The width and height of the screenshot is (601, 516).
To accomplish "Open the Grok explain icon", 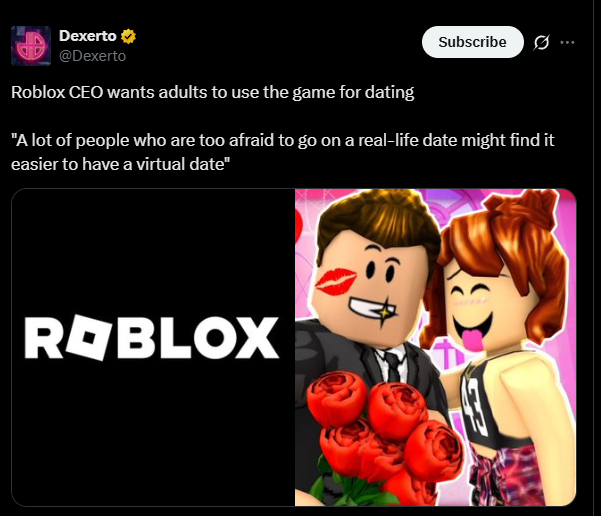I will tap(541, 42).
